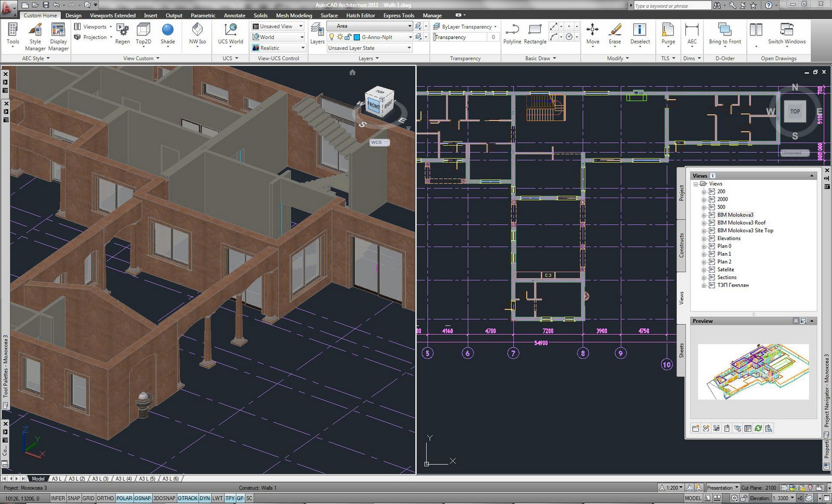Screen dimensions: 832x504
Task: Click Bring to Front icon
Action: coord(725,34)
